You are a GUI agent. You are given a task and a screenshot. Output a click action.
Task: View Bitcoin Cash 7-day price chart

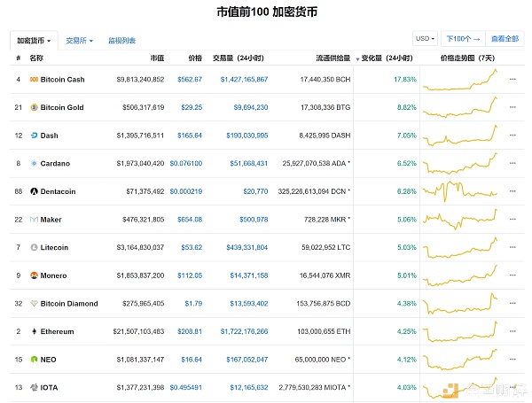(460, 80)
